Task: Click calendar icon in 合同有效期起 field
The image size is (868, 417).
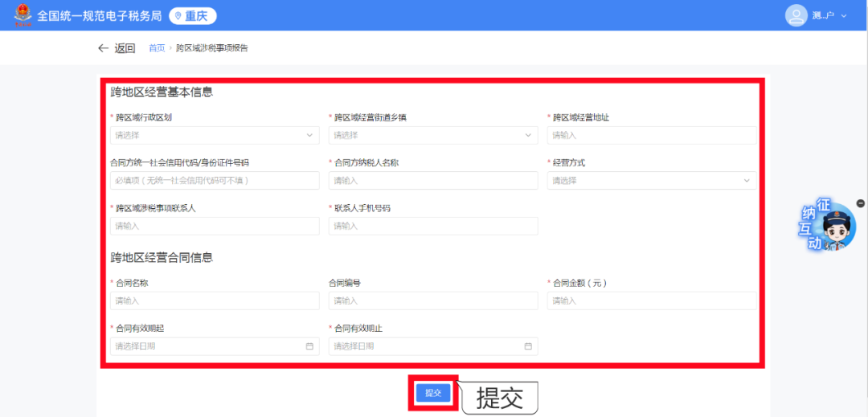Action: [309, 346]
